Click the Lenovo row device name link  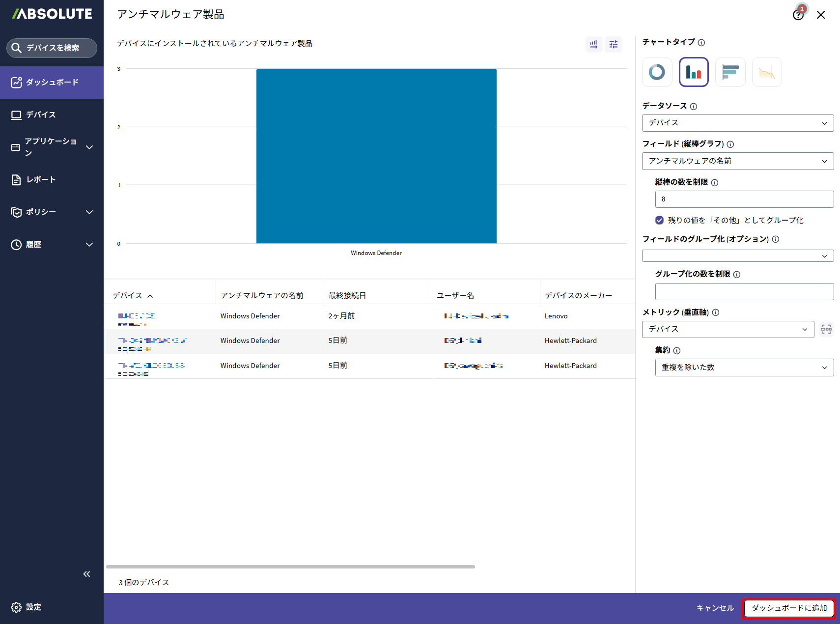137,319
